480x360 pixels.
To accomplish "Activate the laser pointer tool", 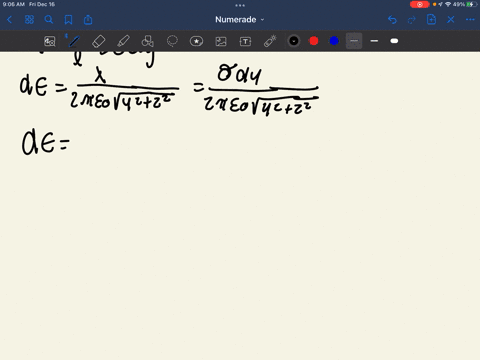I will coord(270,41).
